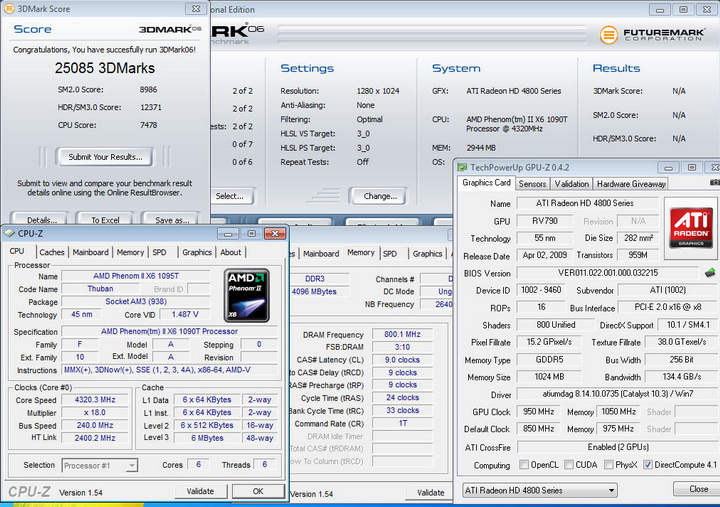Click the 25085 3DMarks score text

tap(105, 68)
